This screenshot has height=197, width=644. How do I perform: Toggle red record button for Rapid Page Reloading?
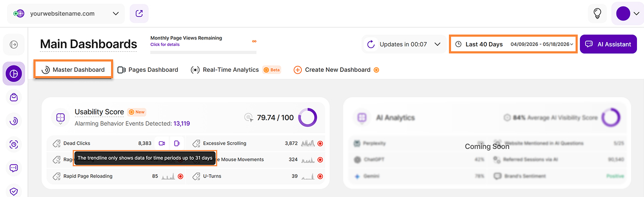coord(180,176)
